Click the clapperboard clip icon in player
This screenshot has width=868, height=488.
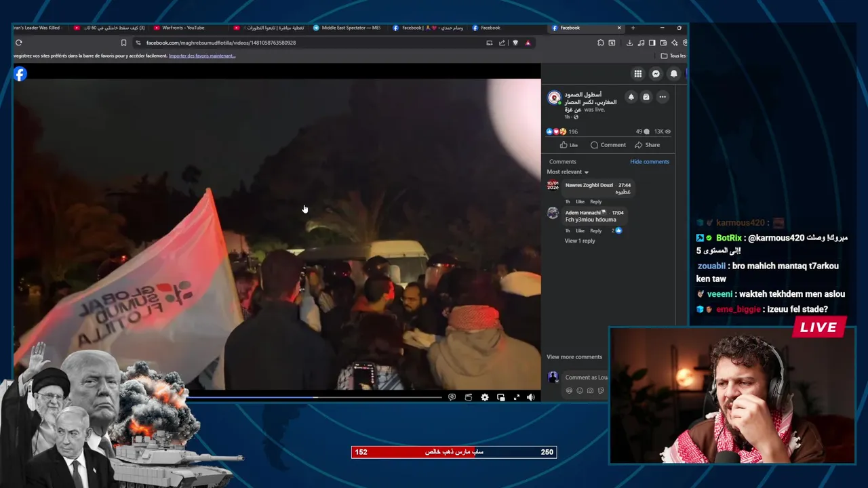(x=469, y=397)
